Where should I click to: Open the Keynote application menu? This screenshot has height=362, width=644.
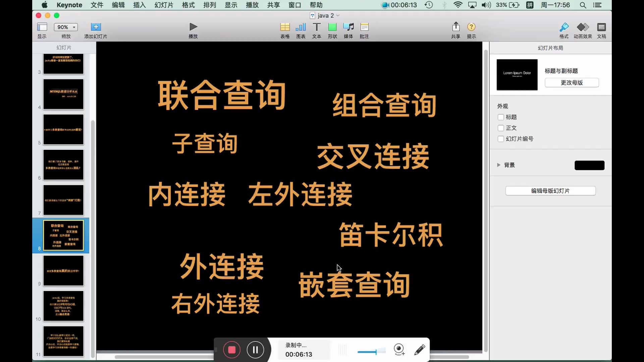click(69, 5)
